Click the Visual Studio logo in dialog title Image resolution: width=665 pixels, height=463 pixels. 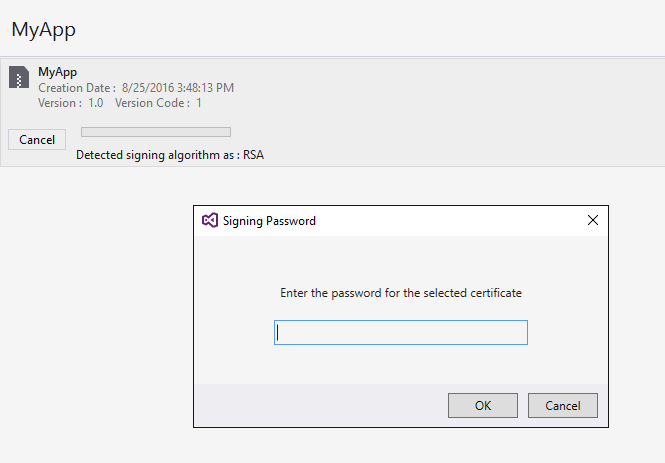pyautogui.click(x=210, y=220)
